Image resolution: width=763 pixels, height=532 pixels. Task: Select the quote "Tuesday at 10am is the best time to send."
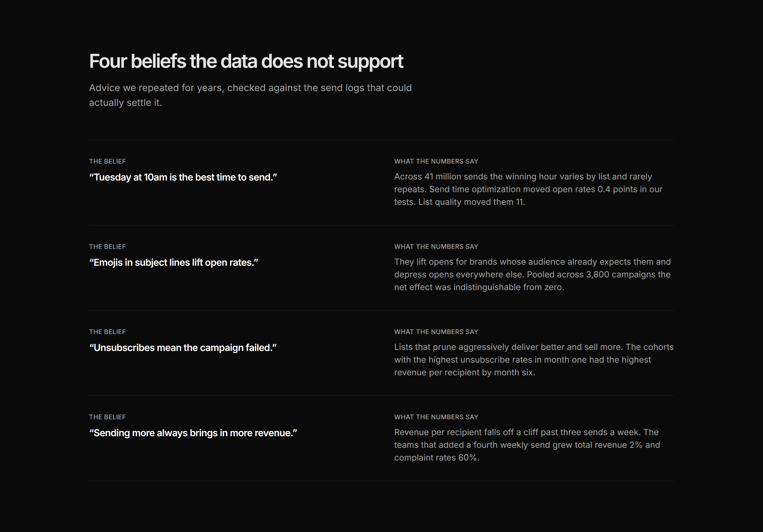click(183, 177)
